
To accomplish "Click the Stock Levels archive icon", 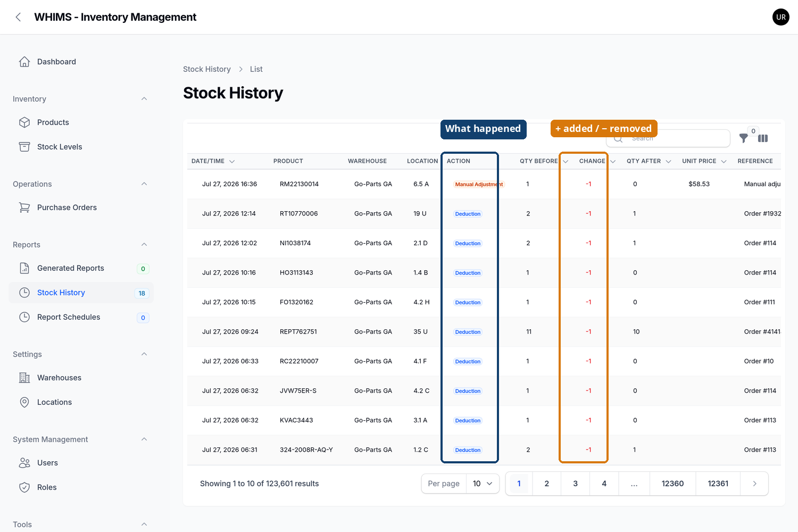I will (24, 147).
